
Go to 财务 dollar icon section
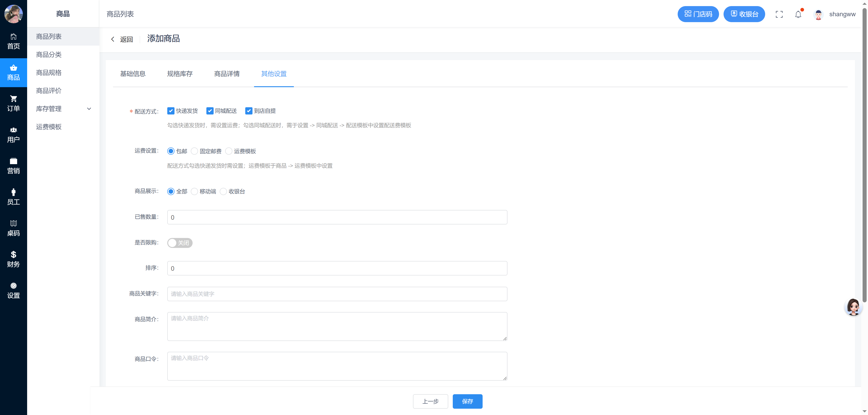14,255
